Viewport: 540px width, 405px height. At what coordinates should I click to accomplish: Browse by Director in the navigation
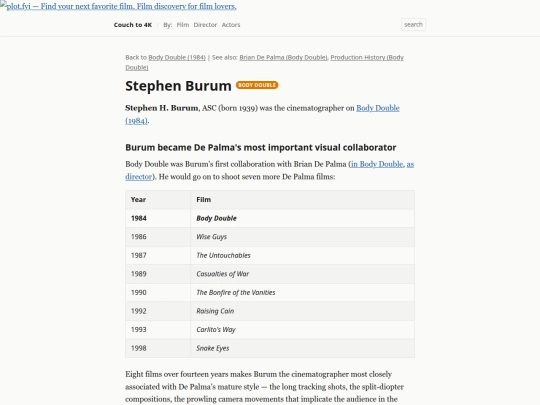click(x=205, y=25)
